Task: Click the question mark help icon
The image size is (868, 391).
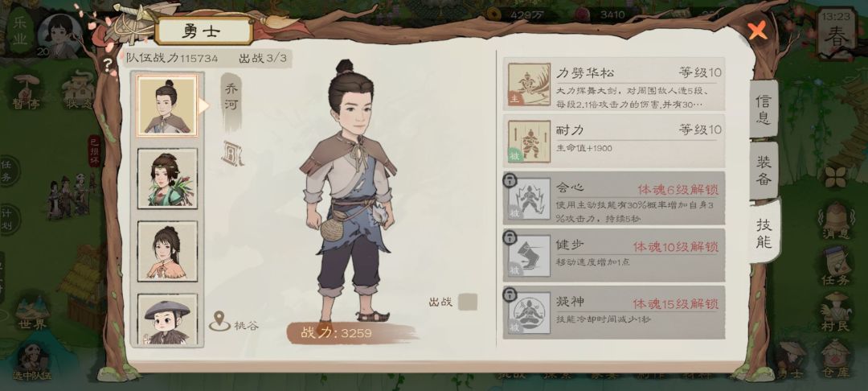Action: pos(108,64)
